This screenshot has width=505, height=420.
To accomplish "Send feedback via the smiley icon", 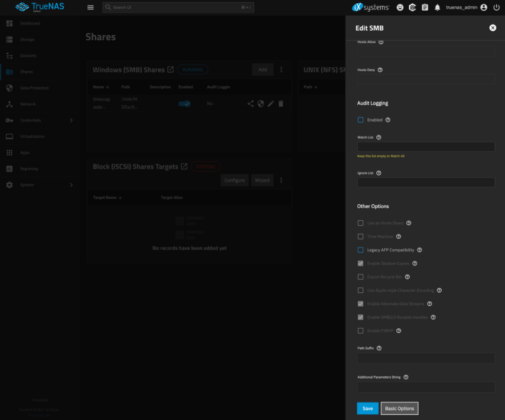I will tap(399, 7).
